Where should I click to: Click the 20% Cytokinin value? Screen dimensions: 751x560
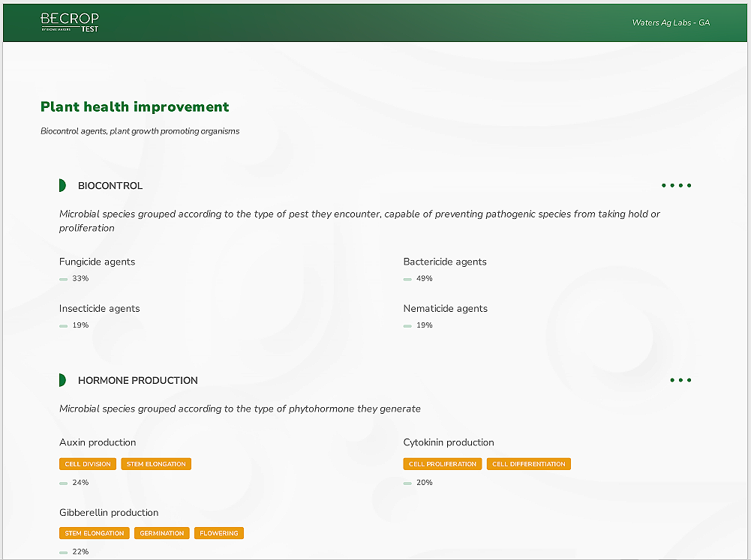click(425, 483)
